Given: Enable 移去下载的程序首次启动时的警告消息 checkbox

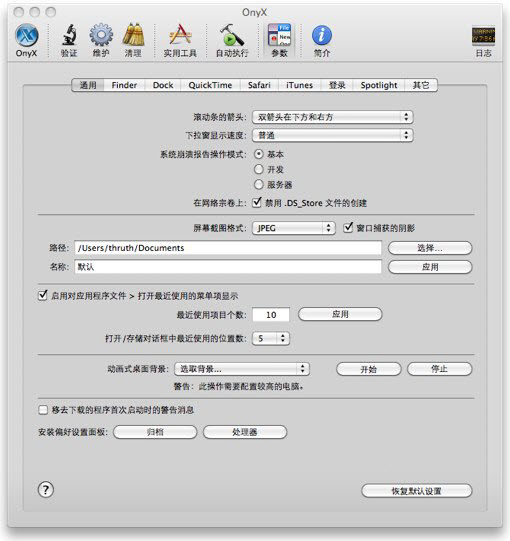Looking at the screenshot, I should click(43, 410).
